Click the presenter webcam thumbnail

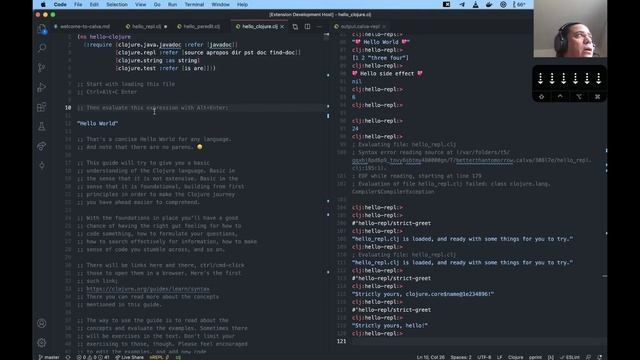[x=570, y=29]
